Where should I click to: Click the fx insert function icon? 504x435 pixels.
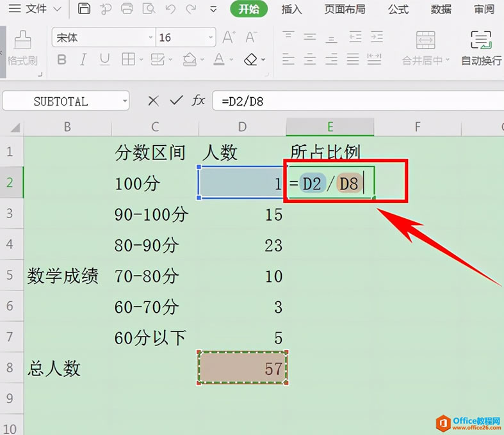tap(198, 101)
